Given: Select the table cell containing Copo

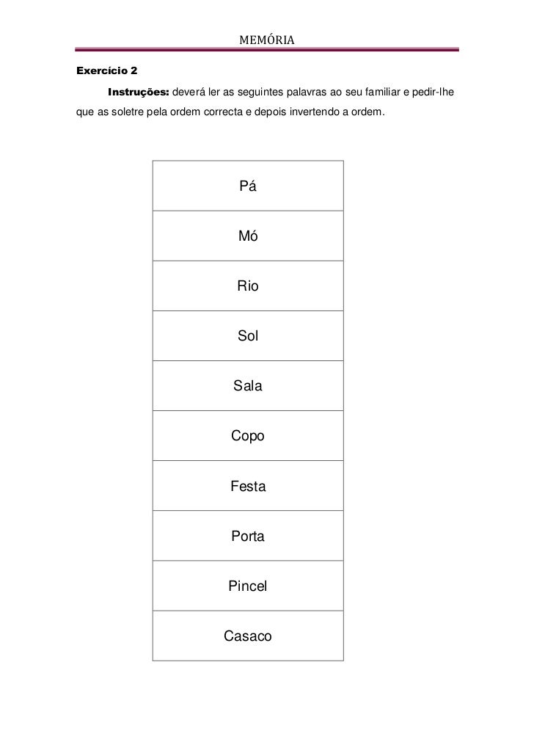Looking at the screenshot, I should (x=248, y=436).
